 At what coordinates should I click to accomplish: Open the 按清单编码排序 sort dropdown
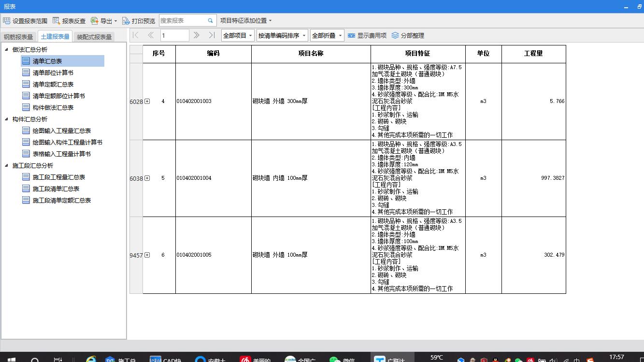click(x=282, y=35)
